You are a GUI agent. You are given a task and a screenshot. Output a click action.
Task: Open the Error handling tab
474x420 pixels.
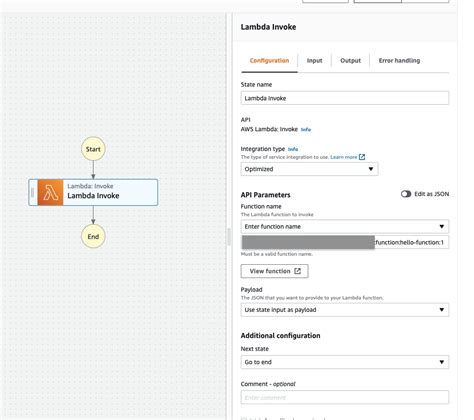tap(399, 61)
